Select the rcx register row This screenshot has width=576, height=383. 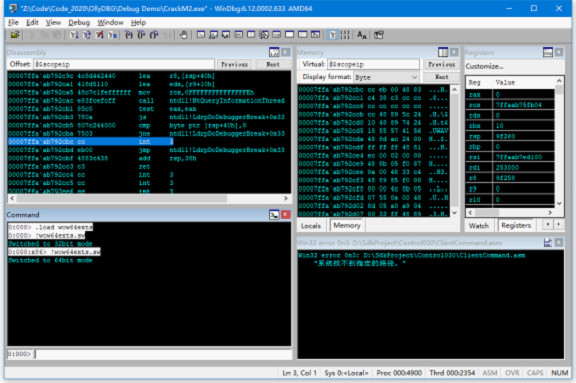pyautogui.click(x=510, y=105)
